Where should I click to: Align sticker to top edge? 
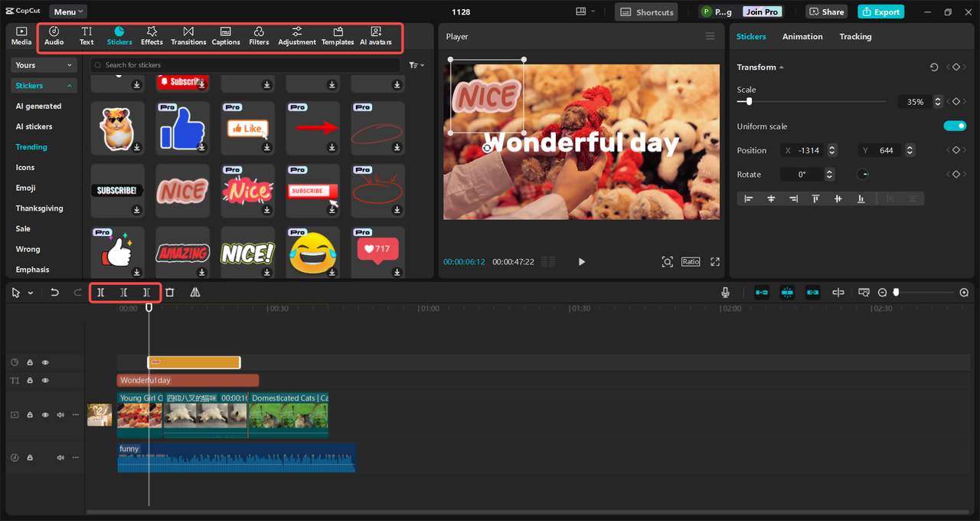(815, 198)
